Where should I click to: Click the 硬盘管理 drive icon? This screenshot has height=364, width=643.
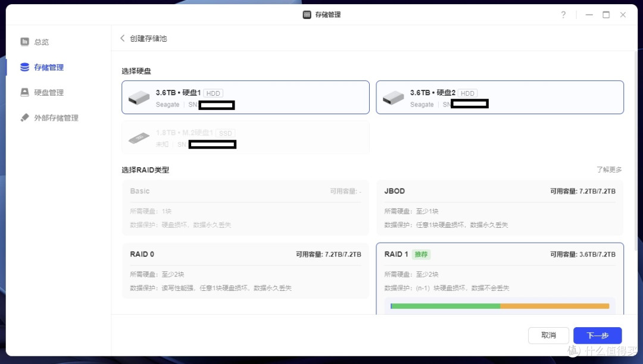(24, 92)
